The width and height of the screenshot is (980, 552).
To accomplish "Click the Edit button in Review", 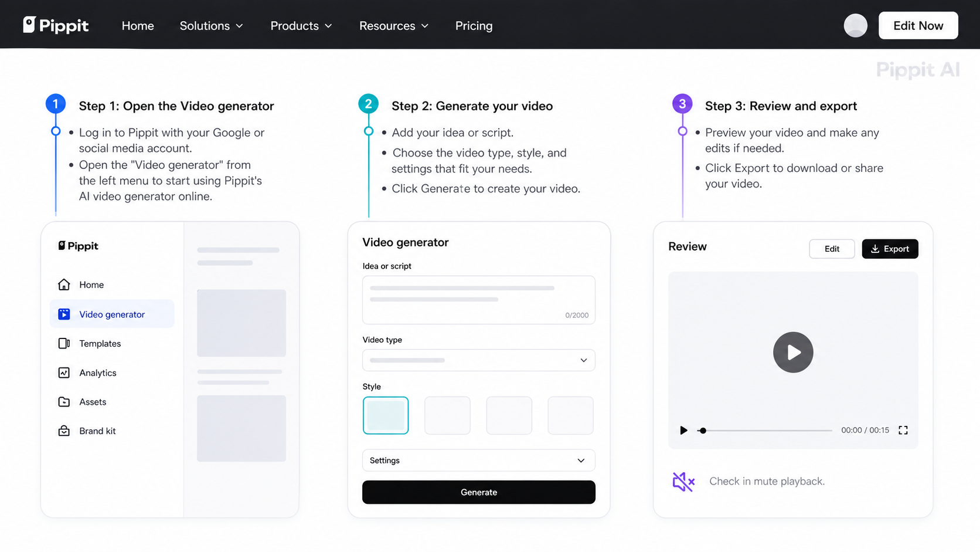I will coord(832,249).
